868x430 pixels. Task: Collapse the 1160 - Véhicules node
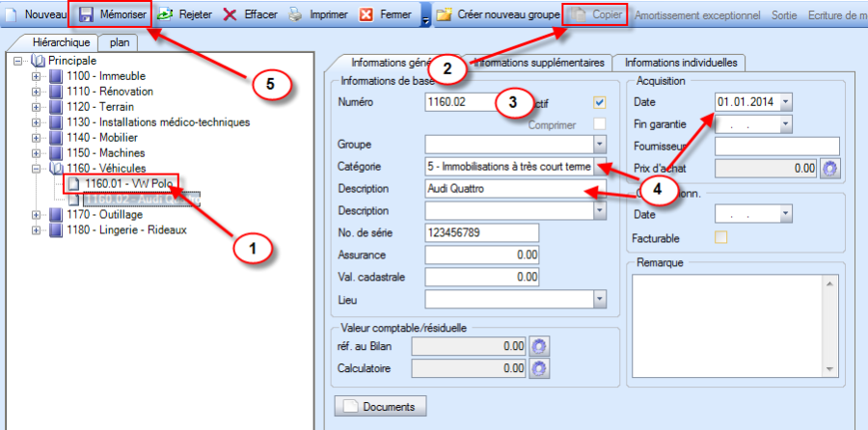(37, 168)
